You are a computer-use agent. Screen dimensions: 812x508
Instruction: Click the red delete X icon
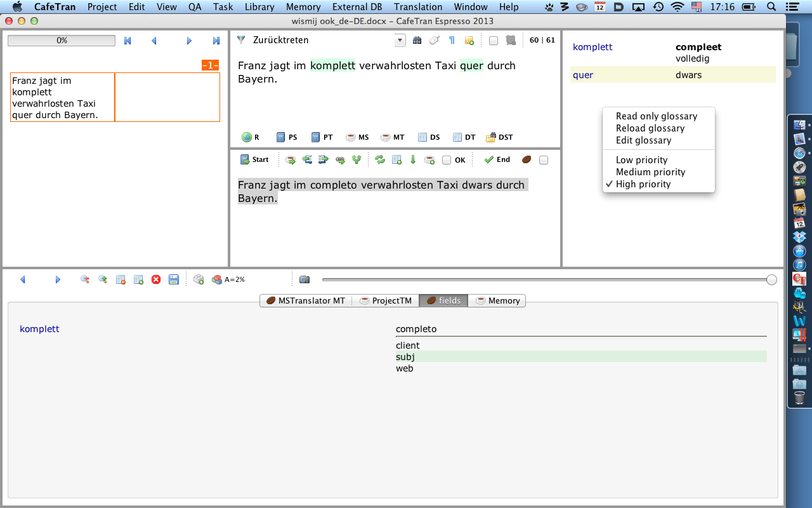[156, 279]
